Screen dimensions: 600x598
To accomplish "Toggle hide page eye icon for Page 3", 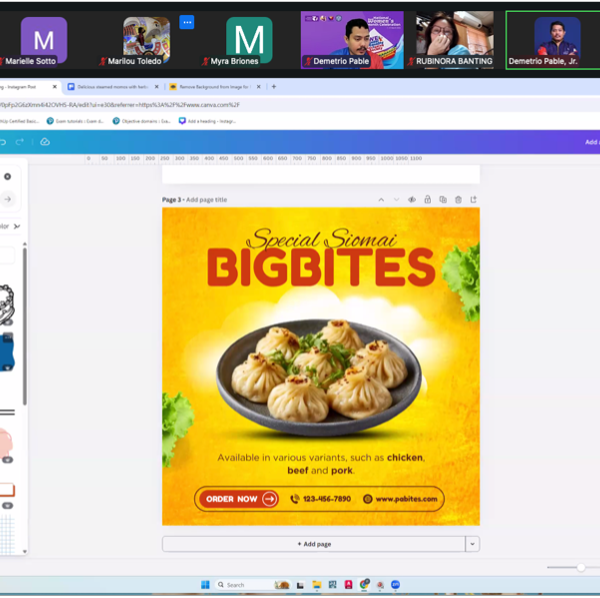I will tap(411, 200).
